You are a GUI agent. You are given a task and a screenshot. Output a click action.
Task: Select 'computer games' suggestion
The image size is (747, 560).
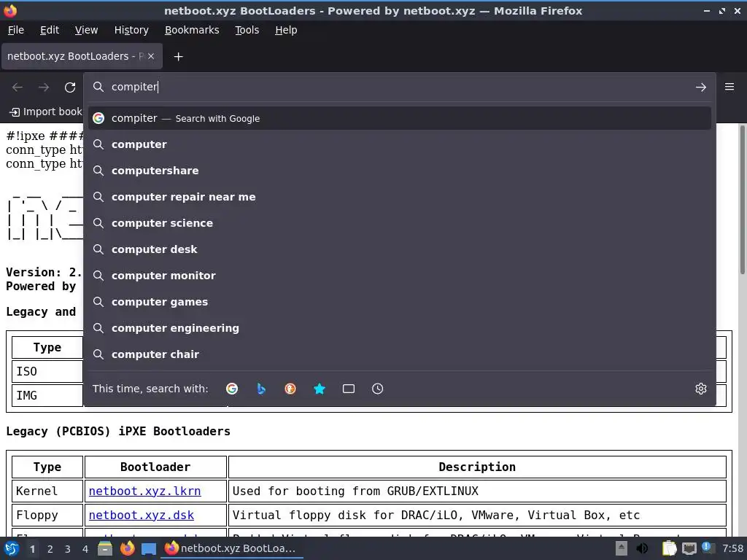tap(399, 301)
